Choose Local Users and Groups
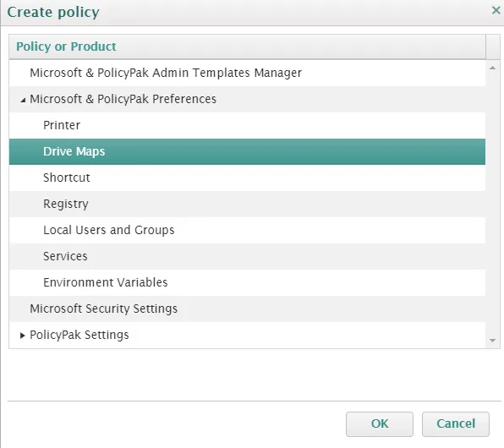Viewport: 504px width, 448px height. tap(247, 230)
